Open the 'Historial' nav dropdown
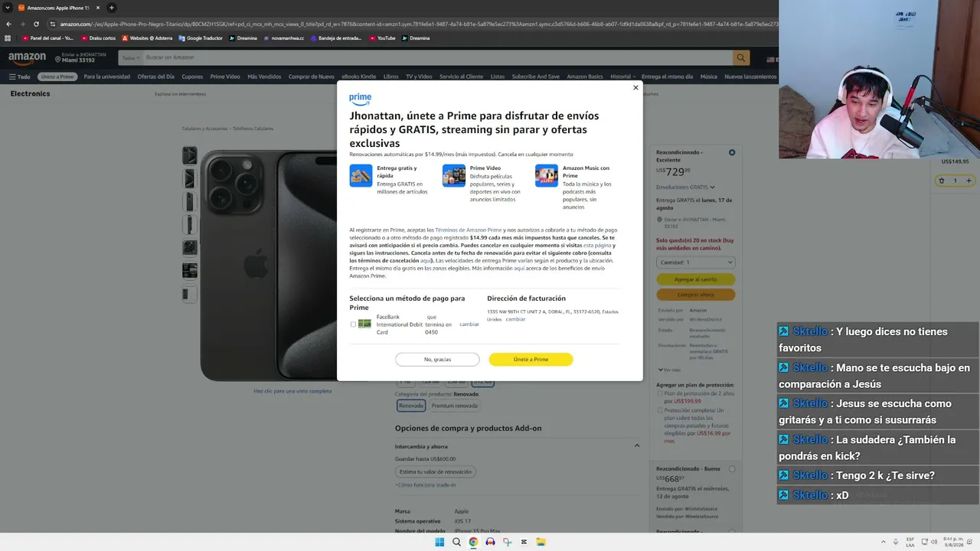Screen dimensions: 980x551 pos(622,77)
